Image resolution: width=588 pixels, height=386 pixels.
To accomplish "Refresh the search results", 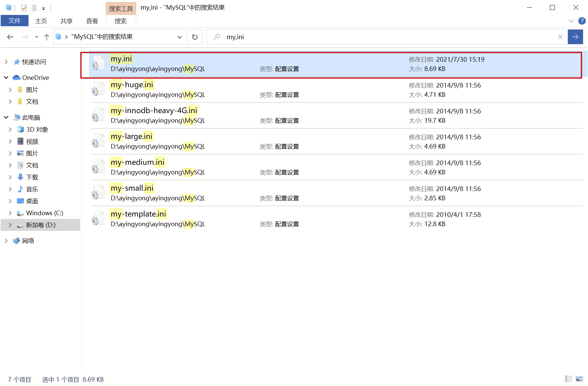I will click(195, 37).
